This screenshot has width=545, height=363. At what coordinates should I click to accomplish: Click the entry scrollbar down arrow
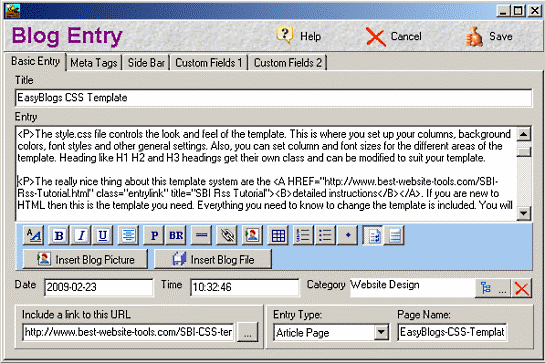pyautogui.click(x=524, y=213)
